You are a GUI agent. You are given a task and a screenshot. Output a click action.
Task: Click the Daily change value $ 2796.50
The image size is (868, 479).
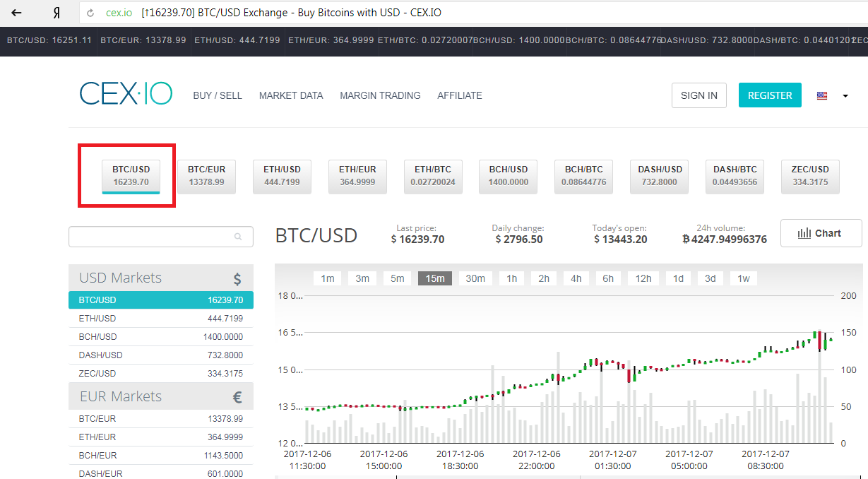519,239
